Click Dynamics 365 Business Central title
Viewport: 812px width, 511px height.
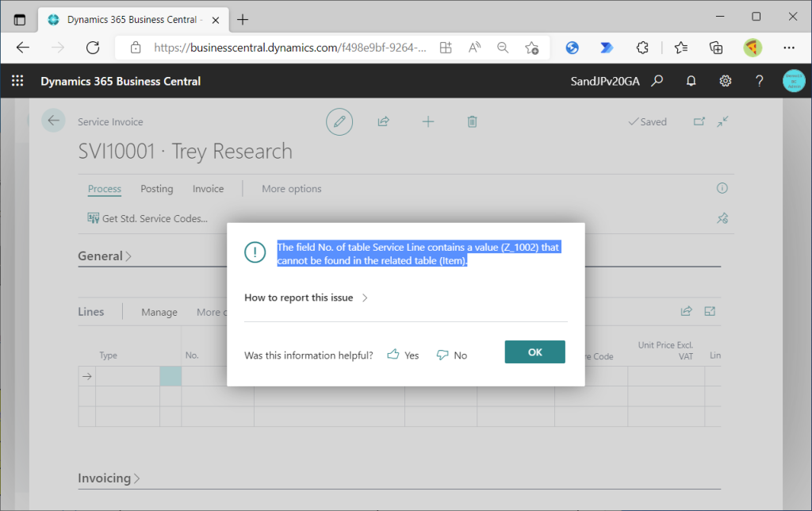121,81
